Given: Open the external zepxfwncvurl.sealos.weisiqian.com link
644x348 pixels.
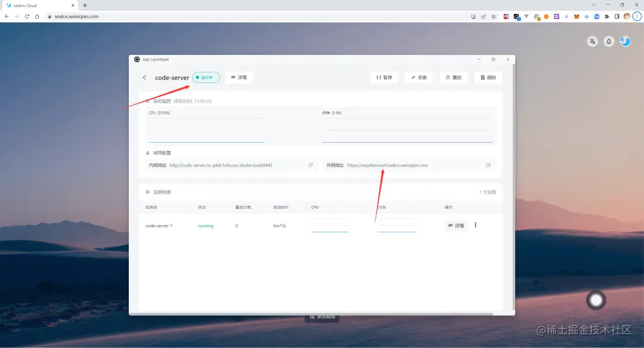Looking at the screenshot, I should tap(388, 165).
